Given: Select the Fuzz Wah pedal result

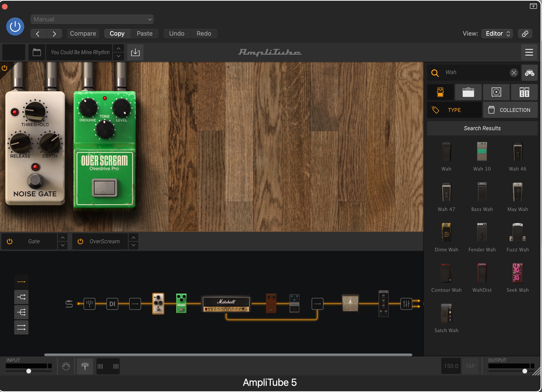Looking at the screenshot, I should pyautogui.click(x=518, y=237).
